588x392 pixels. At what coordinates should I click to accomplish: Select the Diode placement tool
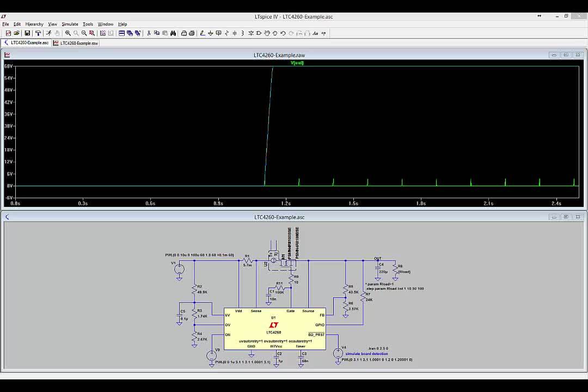[250, 33]
